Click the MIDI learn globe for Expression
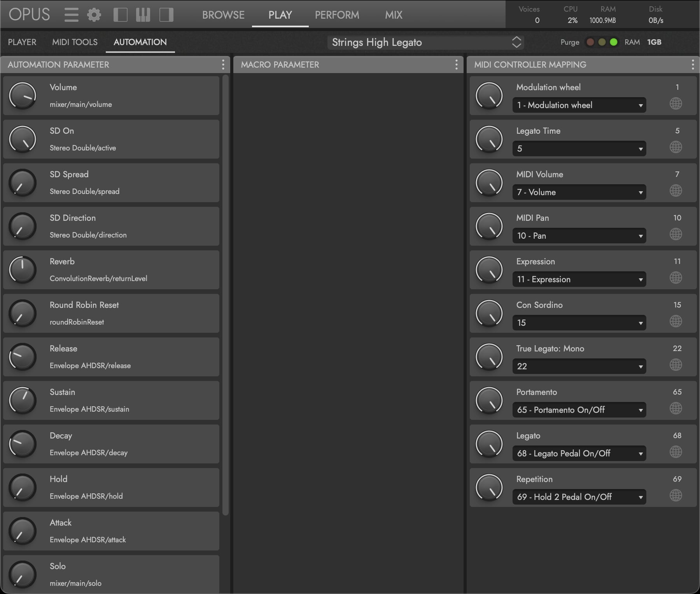 (676, 278)
